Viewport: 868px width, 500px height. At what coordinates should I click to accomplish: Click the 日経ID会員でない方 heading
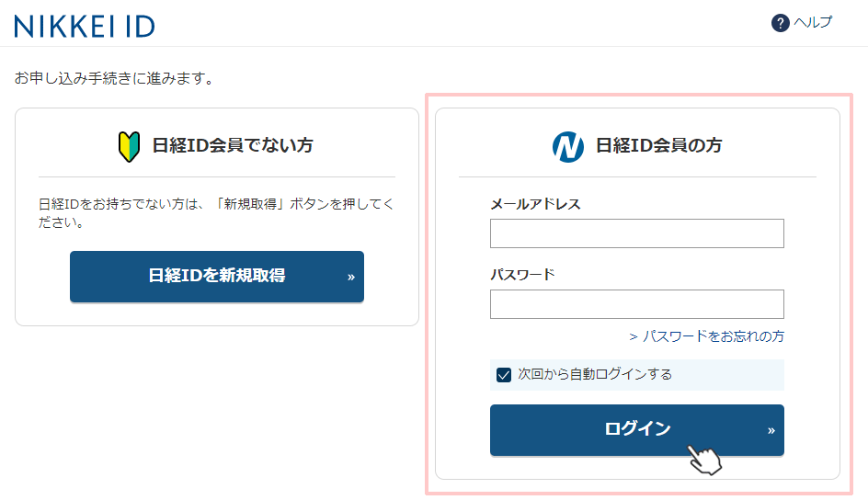coord(233,145)
